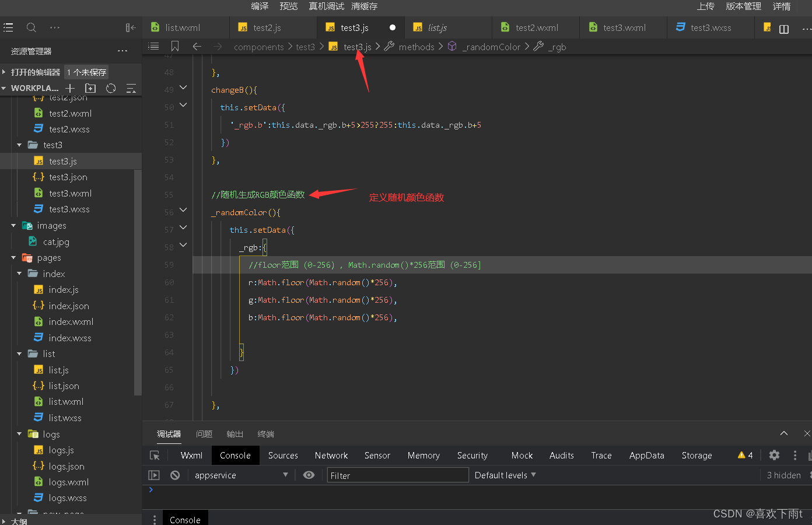The height and width of the screenshot is (525, 812).
Task: Open the Network devtools tab
Action: (331, 456)
